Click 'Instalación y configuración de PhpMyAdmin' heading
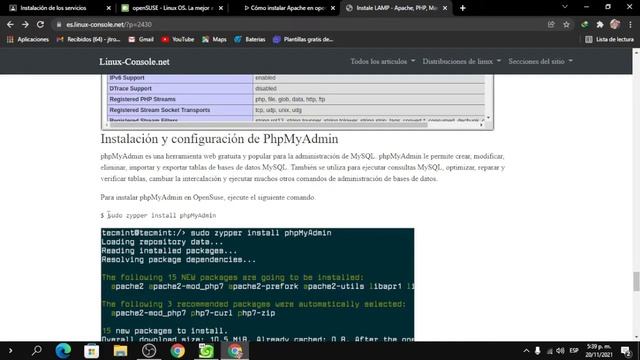 coord(219,139)
